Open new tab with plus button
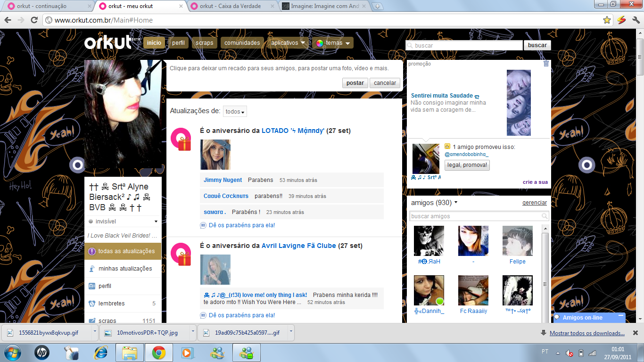Screen dimensions: 644x362 pos(378,6)
